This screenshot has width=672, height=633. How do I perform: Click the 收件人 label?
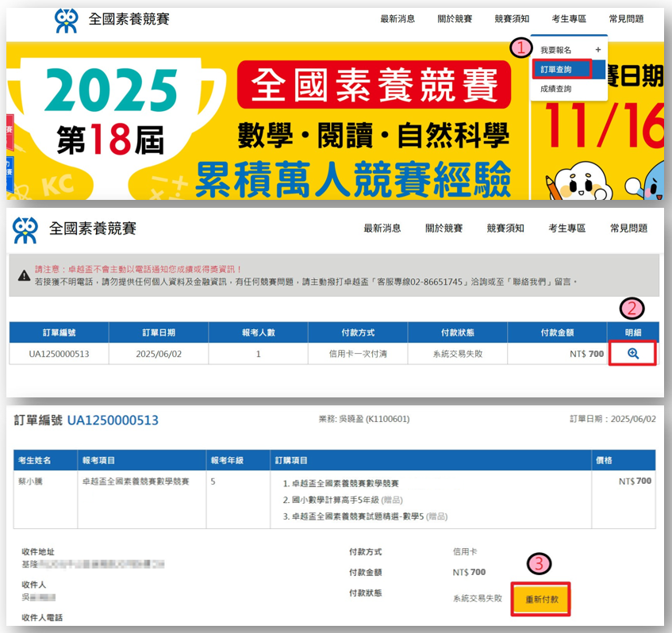click(x=34, y=585)
